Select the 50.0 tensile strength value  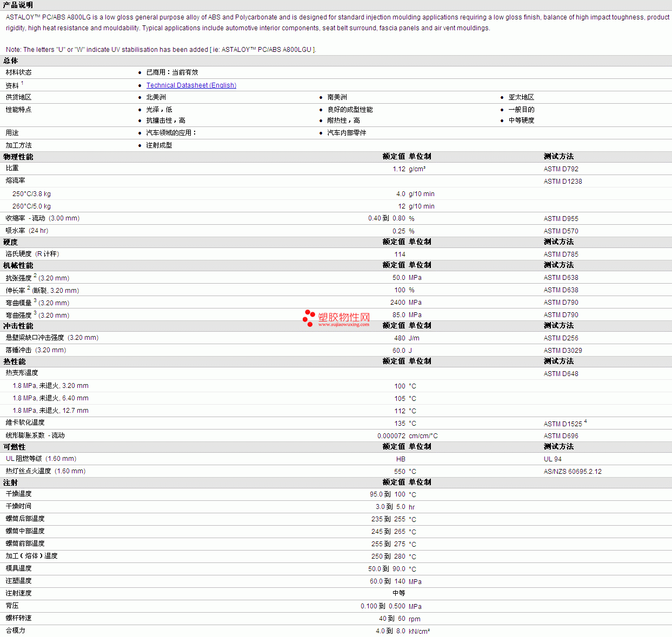coord(399,278)
